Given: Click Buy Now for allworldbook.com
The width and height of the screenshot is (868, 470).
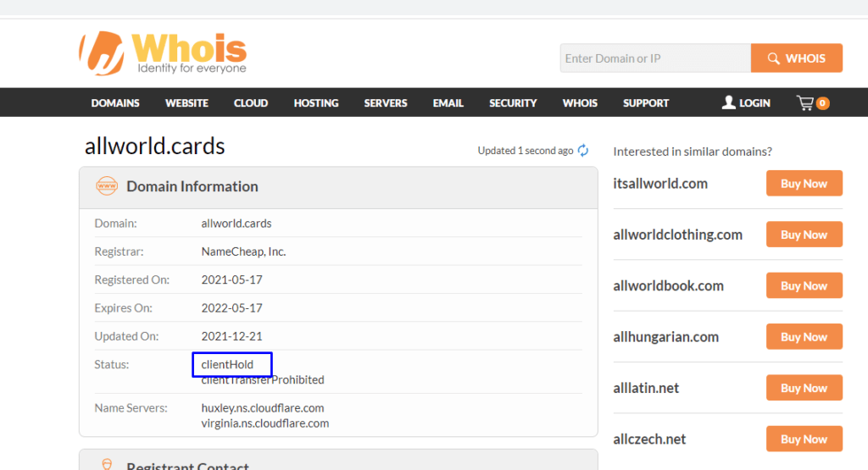Looking at the screenshot, I should 804,286.
